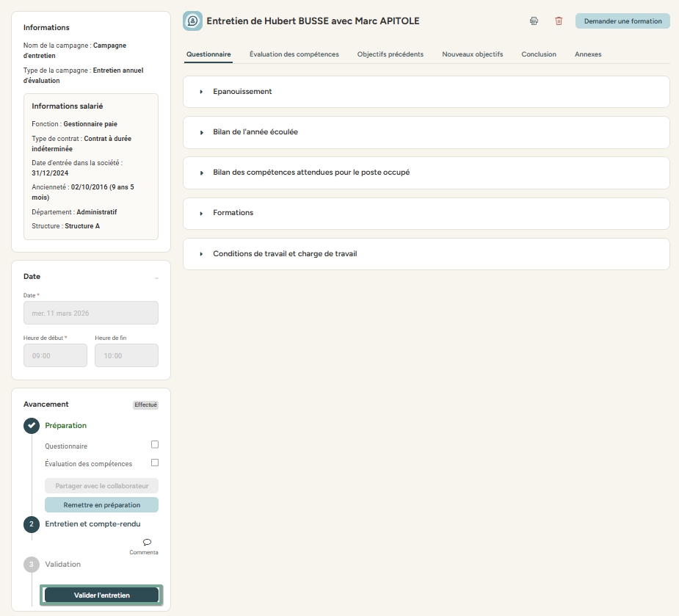Screen dimensions: 679x616
Task: Click Demander une formation button
Action: pyautogui.click(x=622, y=21)
